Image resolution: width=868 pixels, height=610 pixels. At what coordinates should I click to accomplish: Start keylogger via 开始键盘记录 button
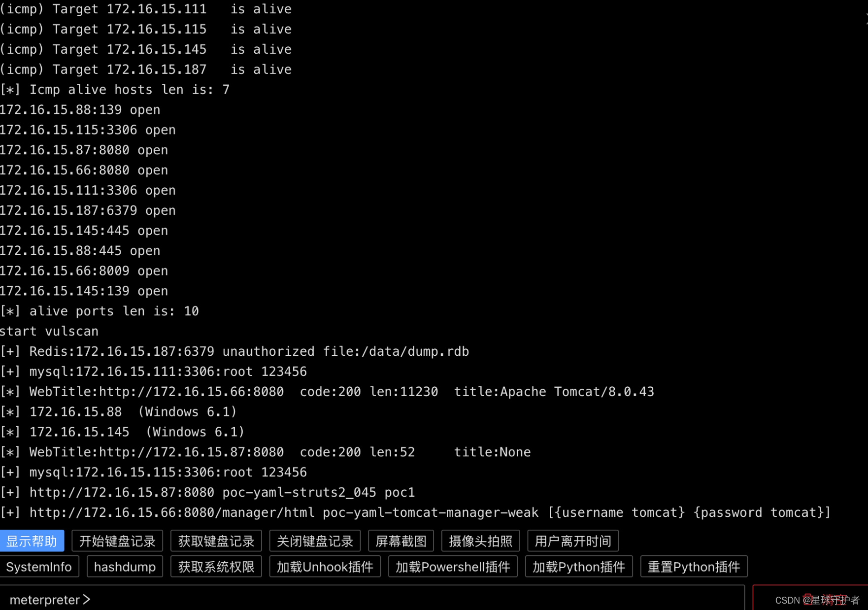coord(117,541)
